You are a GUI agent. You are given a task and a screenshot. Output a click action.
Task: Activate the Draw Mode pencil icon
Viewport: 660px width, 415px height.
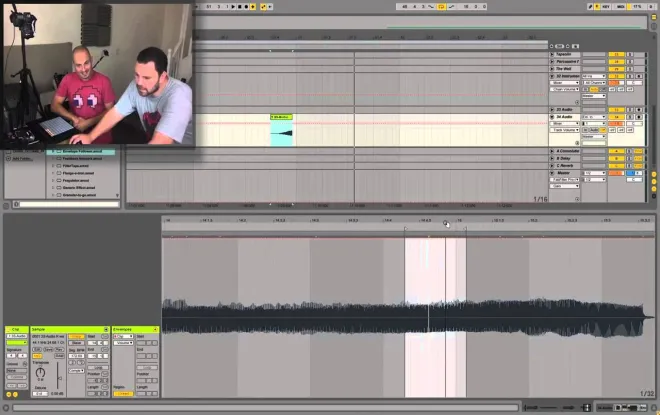coord(590,7)
